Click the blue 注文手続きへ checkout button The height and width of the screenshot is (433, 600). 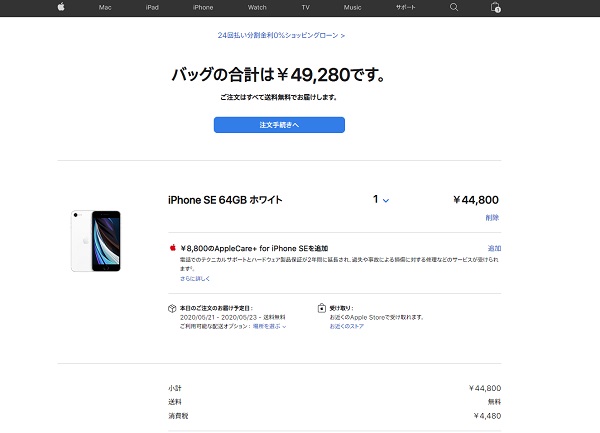[279, 125]
